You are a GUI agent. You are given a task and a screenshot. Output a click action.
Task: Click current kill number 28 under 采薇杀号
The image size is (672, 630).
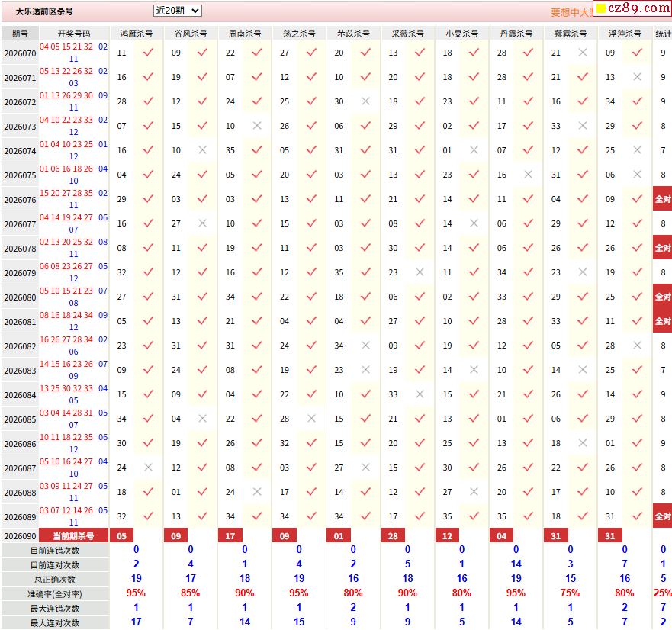[393, 535]
